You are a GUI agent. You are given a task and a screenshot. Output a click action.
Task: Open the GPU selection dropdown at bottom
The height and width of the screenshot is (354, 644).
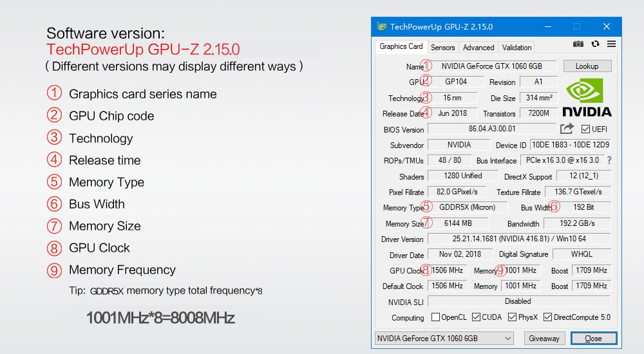pos(444,339)
